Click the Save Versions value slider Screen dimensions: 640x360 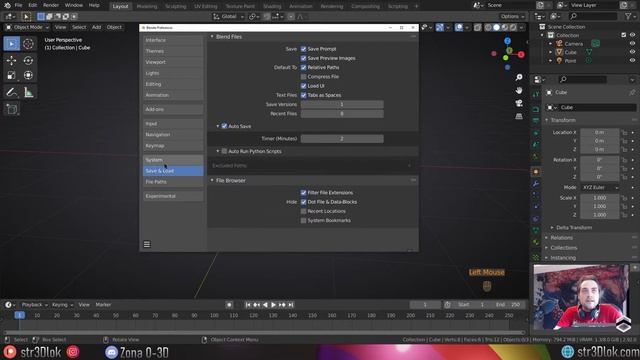(342, 104)
